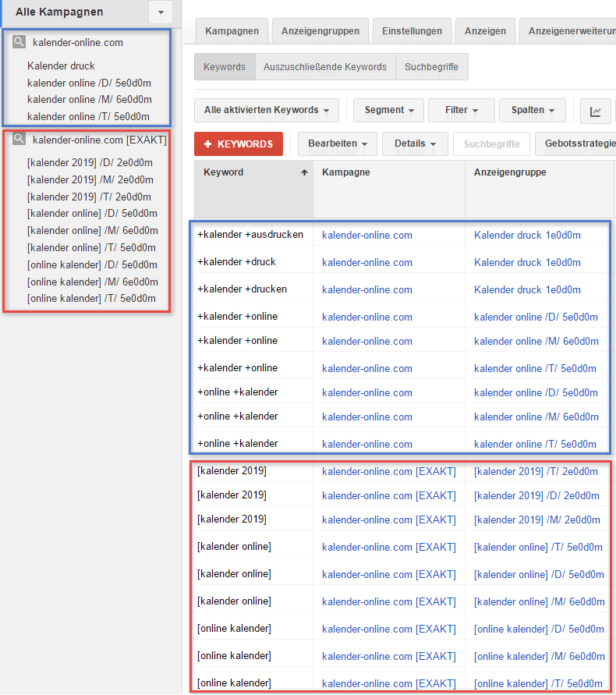
Task: Click the Anzeigengruppe column header
Action: [x=510, y=172]
